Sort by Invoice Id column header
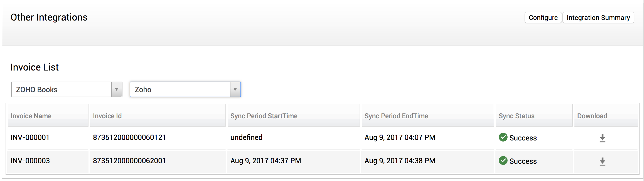Viewport: 644px width, 181px height. tap(107, 116)
